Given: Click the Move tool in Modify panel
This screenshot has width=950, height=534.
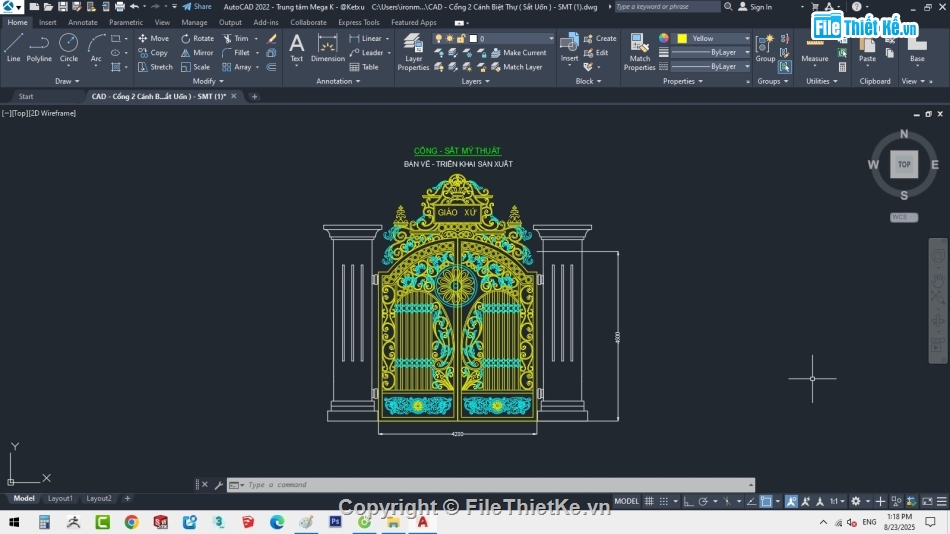Looking at the screenshot, I should [x=154, y=38].
